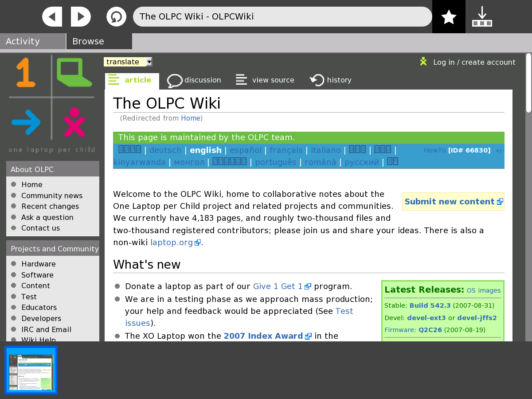
Task: Click the discussion speech bubble icon
Action: point(175,80)
